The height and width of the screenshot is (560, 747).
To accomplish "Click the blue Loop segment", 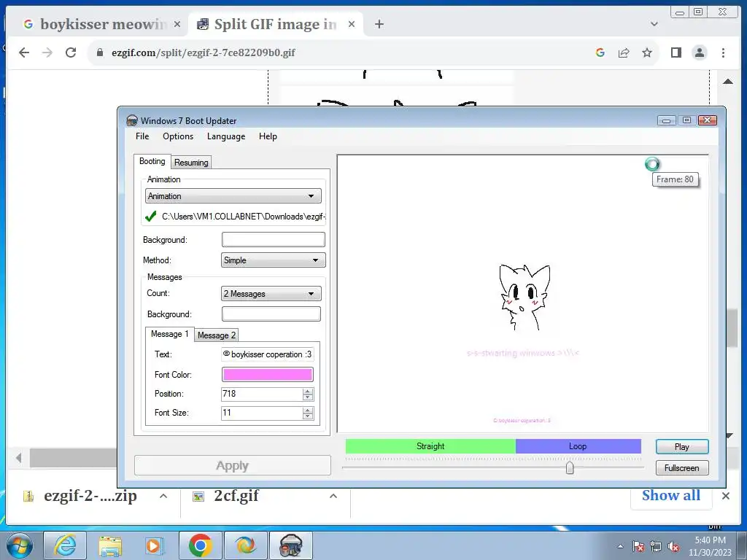I will [x=578, y=446].
